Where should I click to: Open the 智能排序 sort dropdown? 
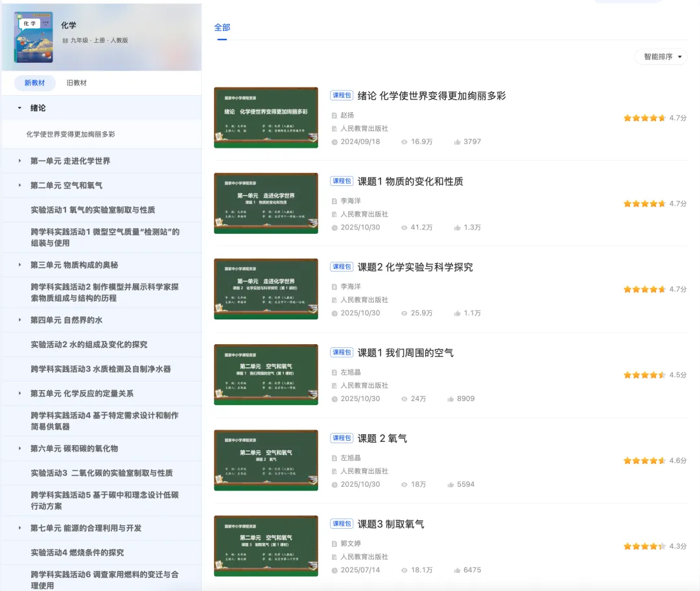click(661, 56)
